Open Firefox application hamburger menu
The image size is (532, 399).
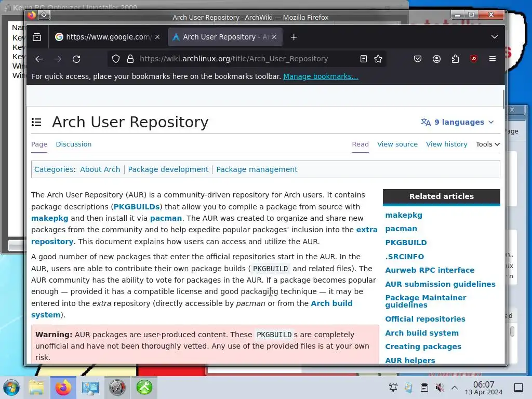(493, 59)
